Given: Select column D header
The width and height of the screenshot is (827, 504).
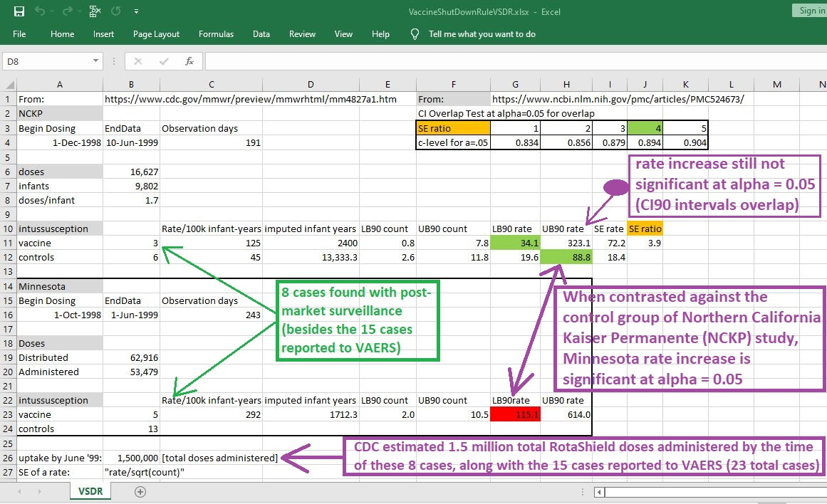Looking at the screenshot, I should pyautogui.click(x=311, y=84).
